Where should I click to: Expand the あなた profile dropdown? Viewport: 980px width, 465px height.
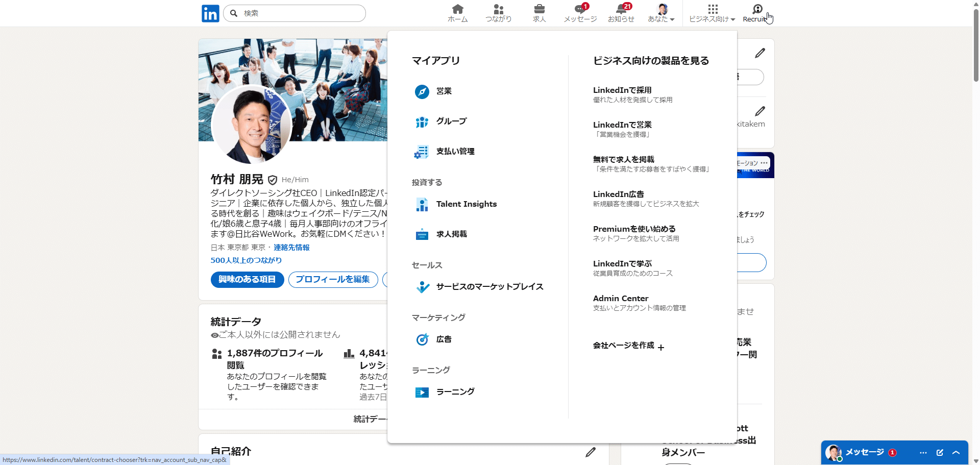tap(661, 13)
